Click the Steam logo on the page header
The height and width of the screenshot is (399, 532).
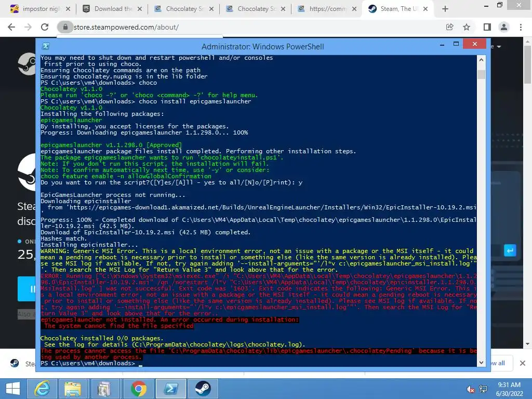pyautogui.click(x=27, y=63)
